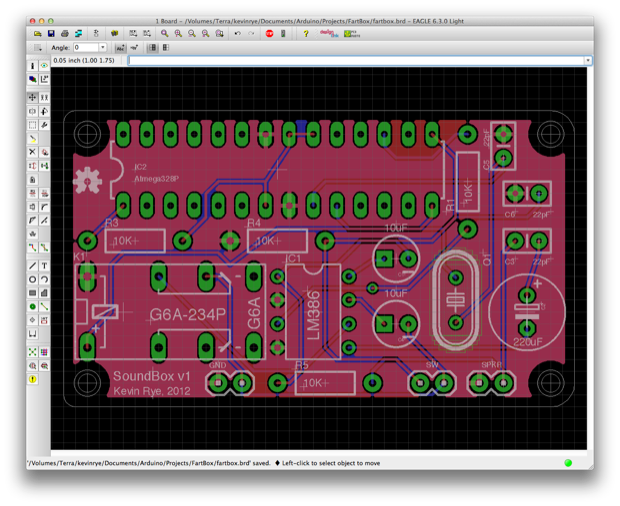
Task: Select the Group selection tool
Action: (x=32, y=125)
